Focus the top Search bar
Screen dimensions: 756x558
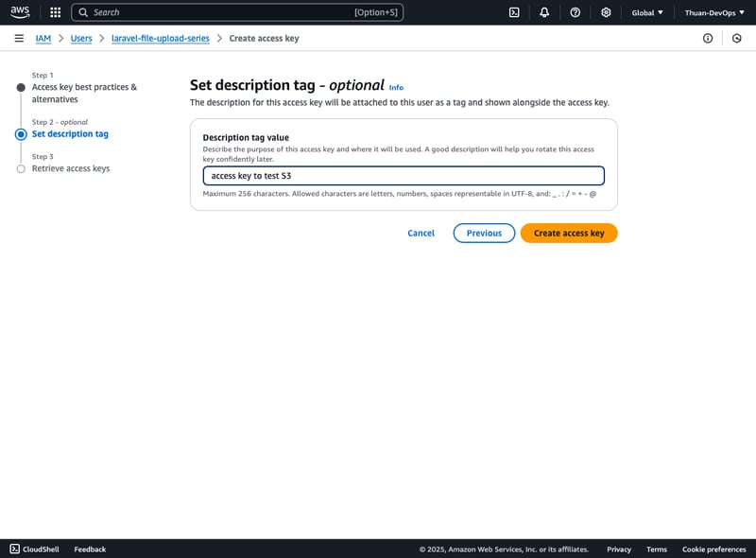coord(236,12)
